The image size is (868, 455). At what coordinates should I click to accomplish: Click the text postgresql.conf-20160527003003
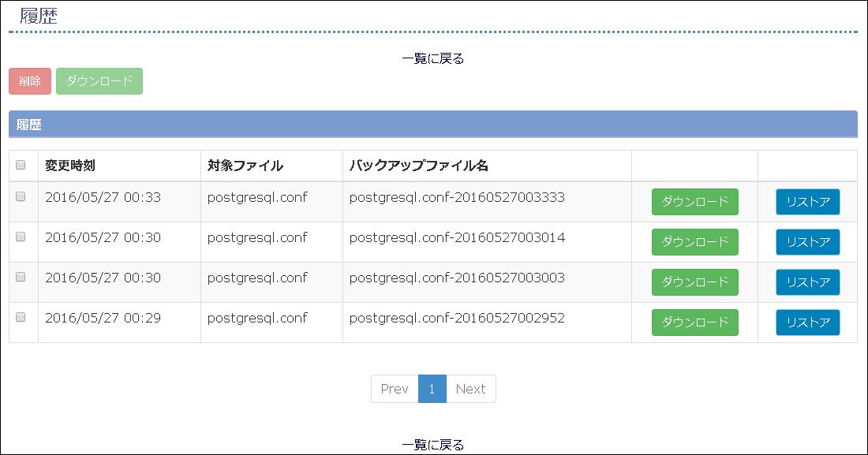[457, 278]
